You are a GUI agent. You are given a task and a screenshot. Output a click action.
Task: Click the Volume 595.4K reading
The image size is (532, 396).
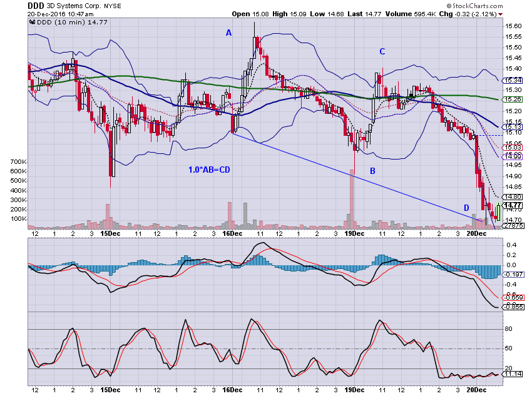coord(411,14)
